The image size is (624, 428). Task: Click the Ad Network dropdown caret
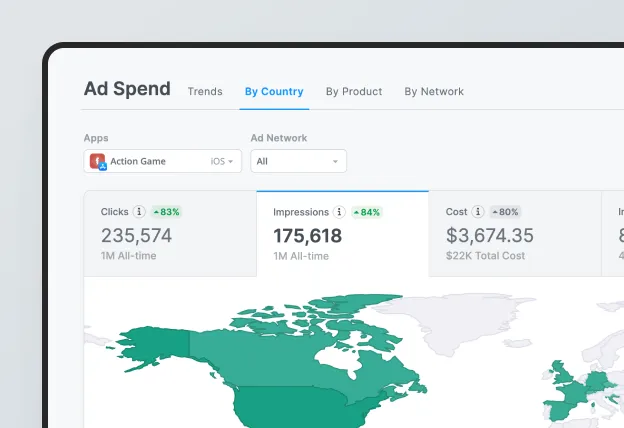(x=335, y=162)
